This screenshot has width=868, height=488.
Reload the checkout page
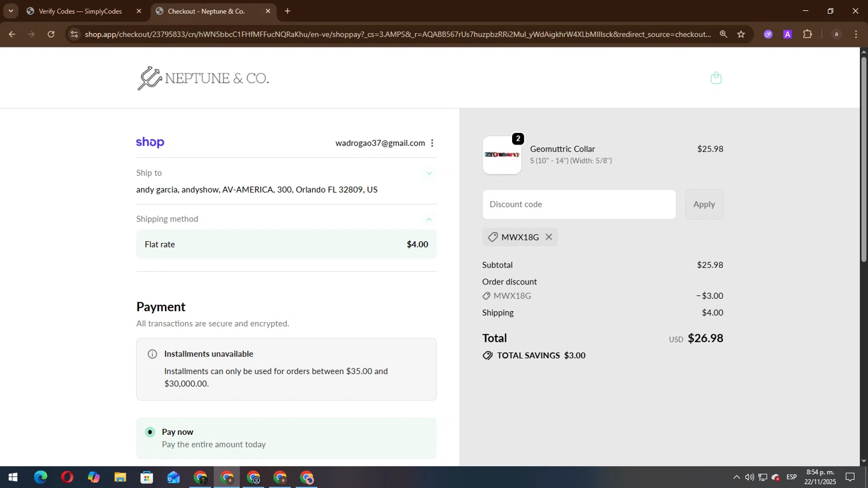click(51, 34)
